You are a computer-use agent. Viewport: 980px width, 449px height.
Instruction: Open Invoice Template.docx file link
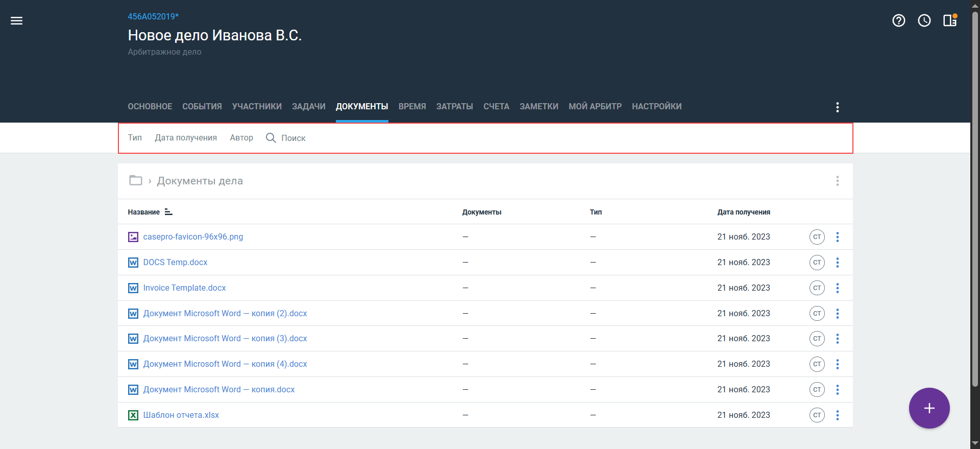(184, 288)
